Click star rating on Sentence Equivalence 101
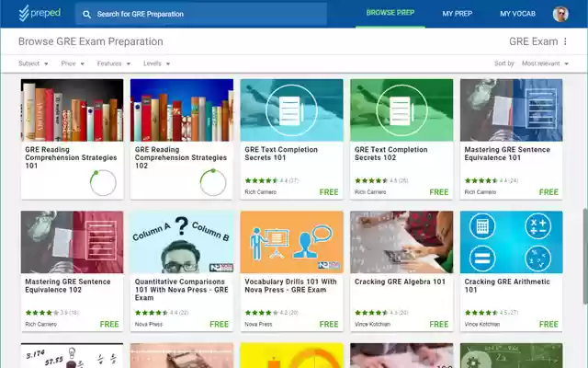588x368 pixels. click(x=481, y=180)
